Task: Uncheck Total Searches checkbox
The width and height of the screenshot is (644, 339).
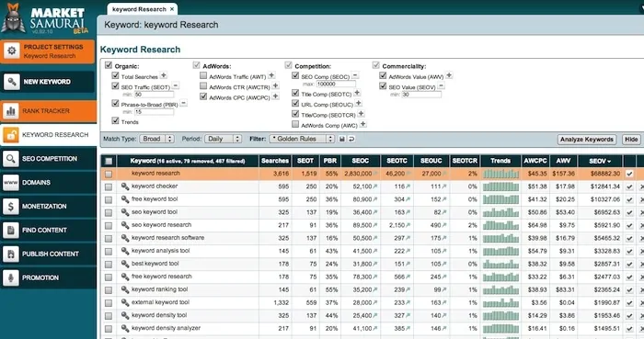Action: [115, 75]
